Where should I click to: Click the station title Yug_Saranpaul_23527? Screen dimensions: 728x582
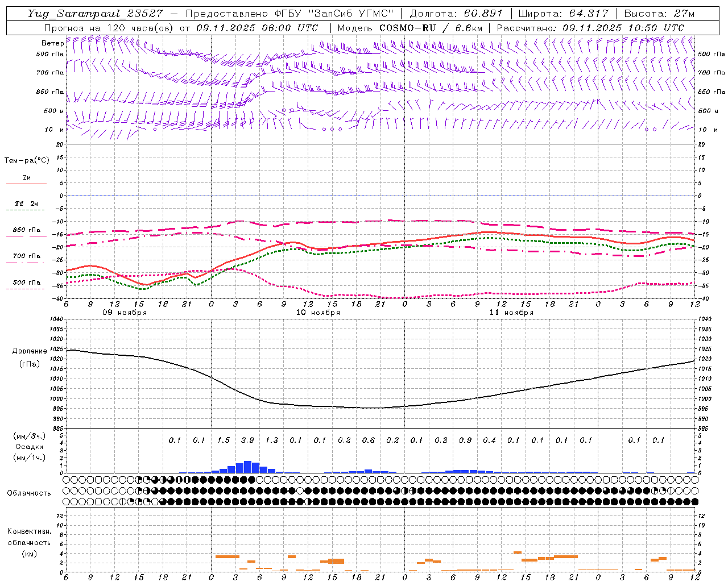(x=96, y=14)
